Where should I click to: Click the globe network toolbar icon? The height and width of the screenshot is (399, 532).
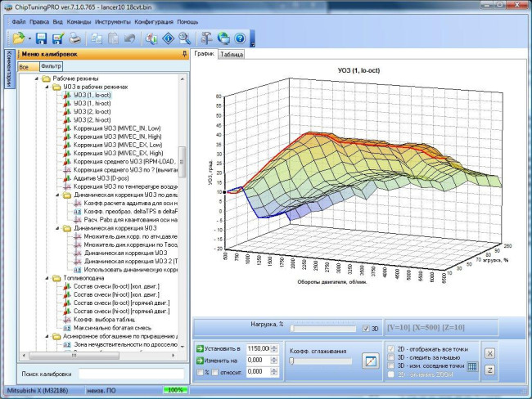(223, 38)
